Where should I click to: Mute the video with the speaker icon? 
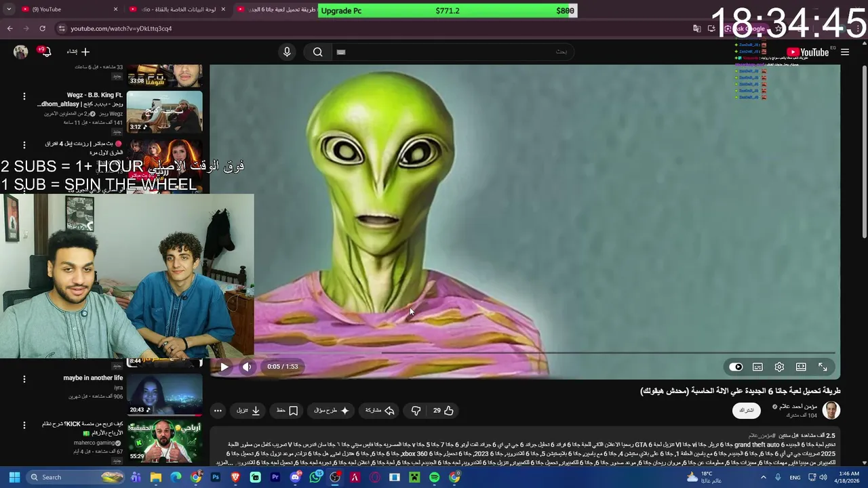pyautogui.click(x=247, y=367)
